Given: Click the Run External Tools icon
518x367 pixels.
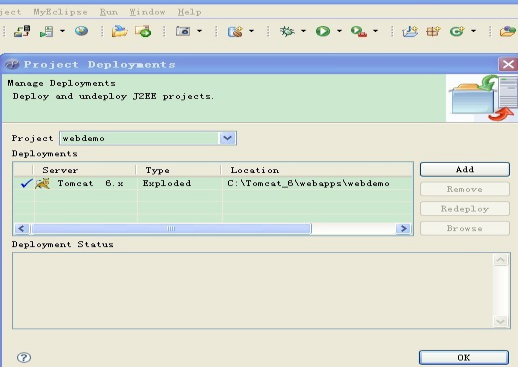Looking at the screenshot, I should [359, 32].
